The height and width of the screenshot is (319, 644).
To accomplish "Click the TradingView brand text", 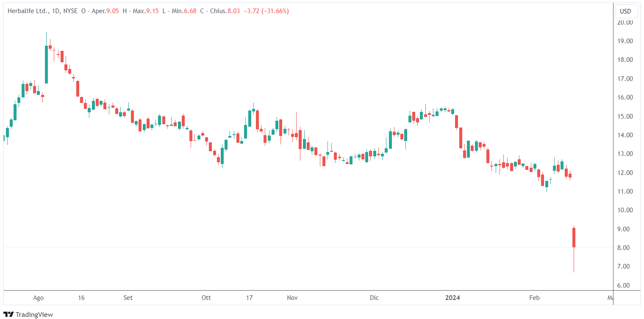I will point(34,314).
